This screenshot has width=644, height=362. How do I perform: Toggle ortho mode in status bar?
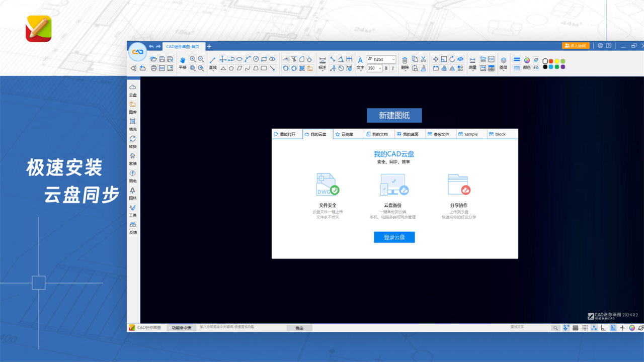603,328
